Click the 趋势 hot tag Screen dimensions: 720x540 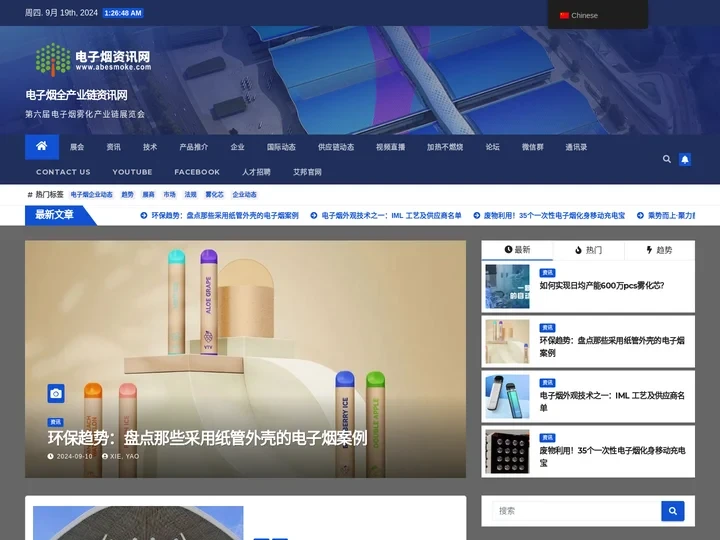[x=127, y=194]
